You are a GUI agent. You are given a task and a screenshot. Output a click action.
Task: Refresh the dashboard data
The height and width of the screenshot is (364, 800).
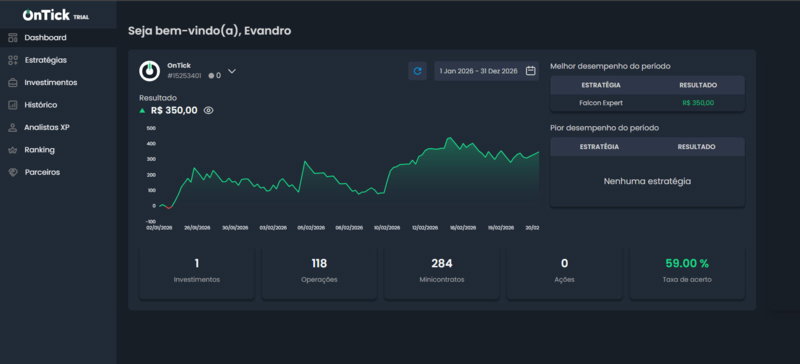[417, 71]
